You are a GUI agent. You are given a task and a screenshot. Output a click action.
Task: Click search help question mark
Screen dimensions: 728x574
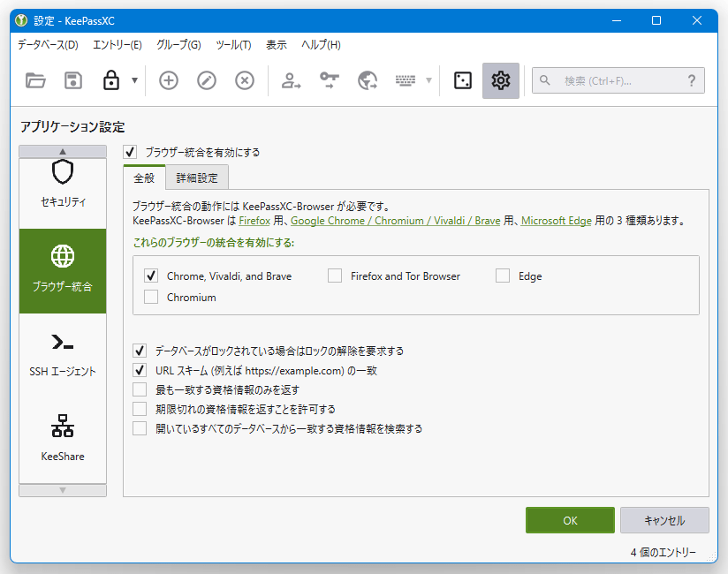coord(691,80)
